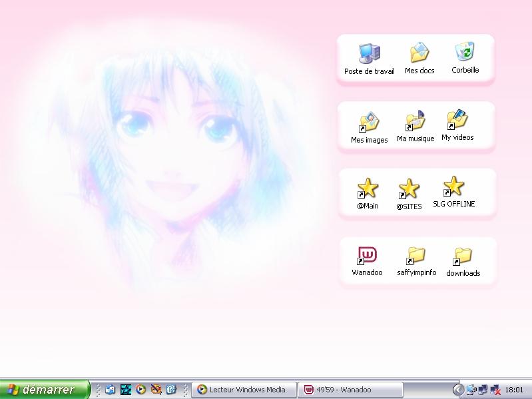Click the two-monitor network tray icon
532x399 pixels.
(x=483, y=390)
